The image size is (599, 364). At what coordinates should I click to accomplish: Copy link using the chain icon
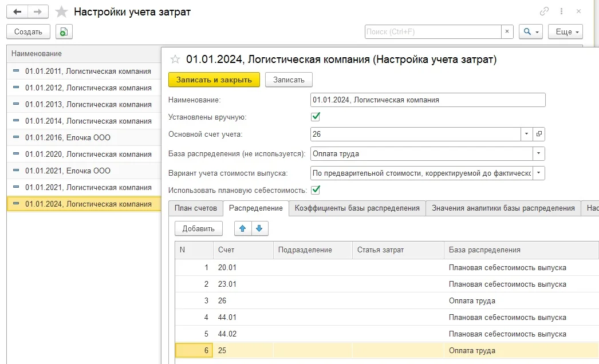(544, 11)
